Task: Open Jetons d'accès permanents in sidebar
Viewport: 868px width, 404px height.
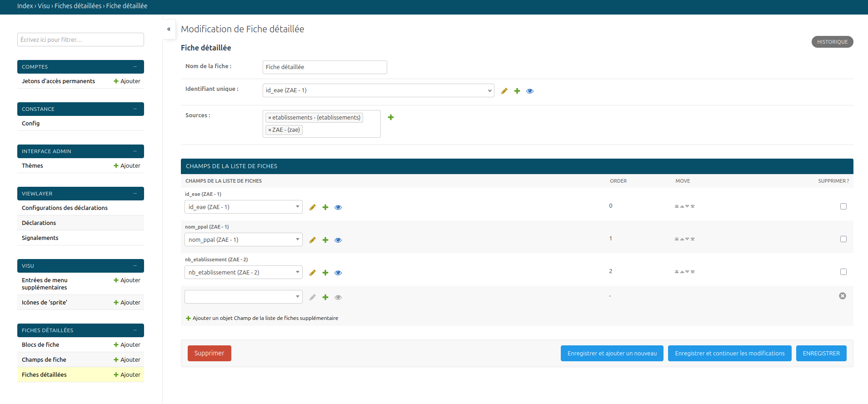Action: pos(58,81)
